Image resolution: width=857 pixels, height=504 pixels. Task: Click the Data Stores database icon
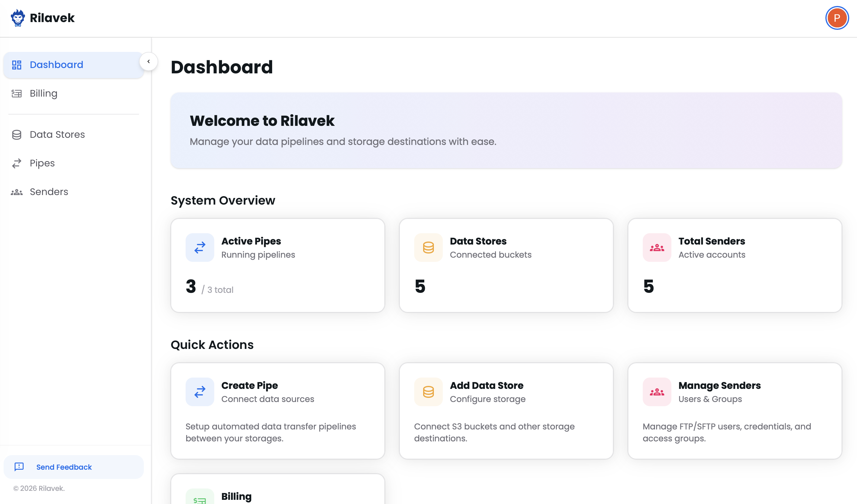click(x=428, y=248)
